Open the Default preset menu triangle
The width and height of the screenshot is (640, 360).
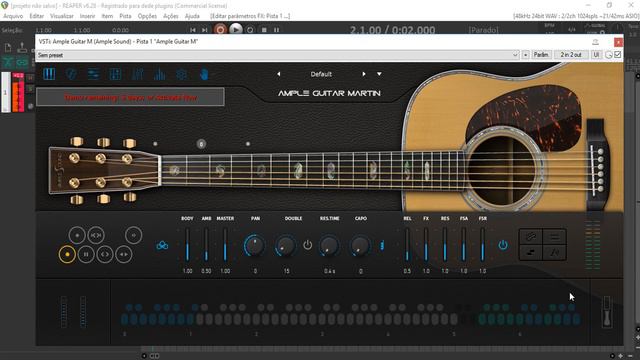(x=379, y=74)
